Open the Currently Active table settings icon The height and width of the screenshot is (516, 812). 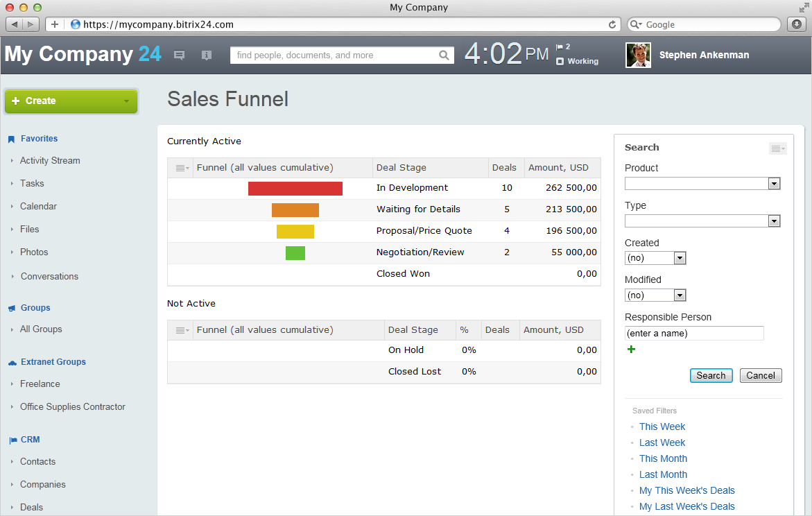point(182,168)
